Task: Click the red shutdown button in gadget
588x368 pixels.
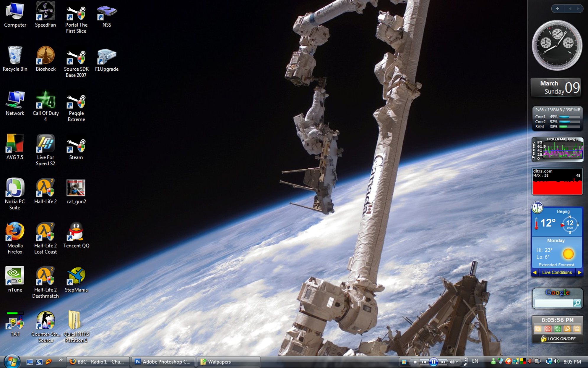Action: (548, 329)
